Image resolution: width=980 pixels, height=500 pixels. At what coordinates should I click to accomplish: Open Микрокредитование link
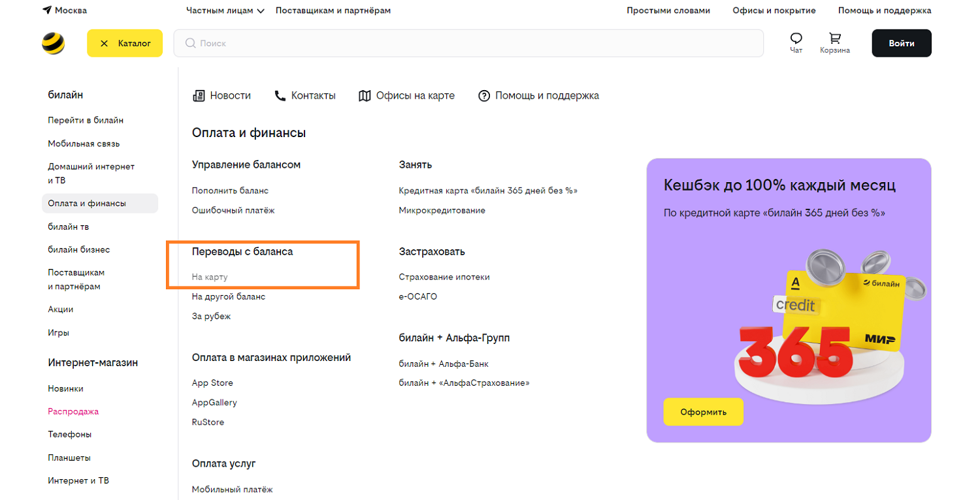(x=442, y=210)
